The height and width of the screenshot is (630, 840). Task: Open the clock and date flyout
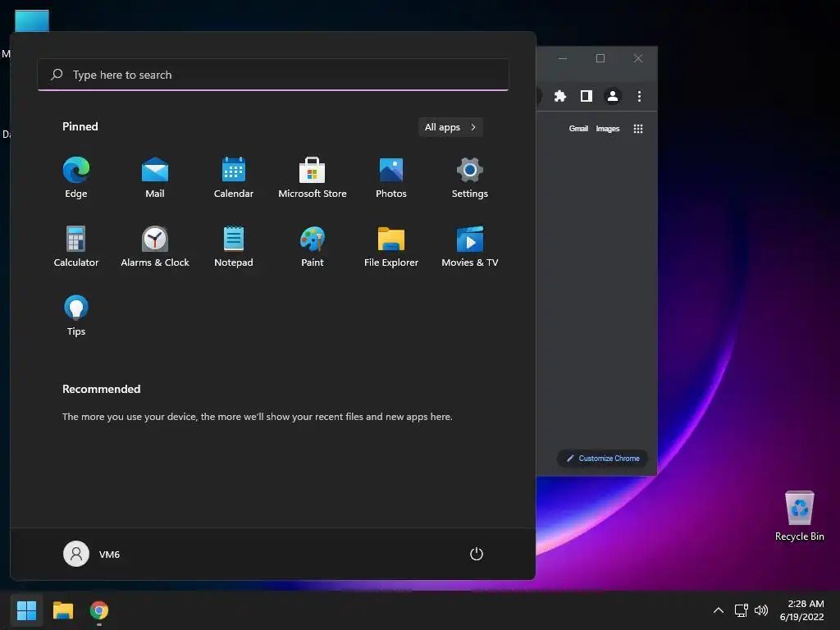click(801, 610)
